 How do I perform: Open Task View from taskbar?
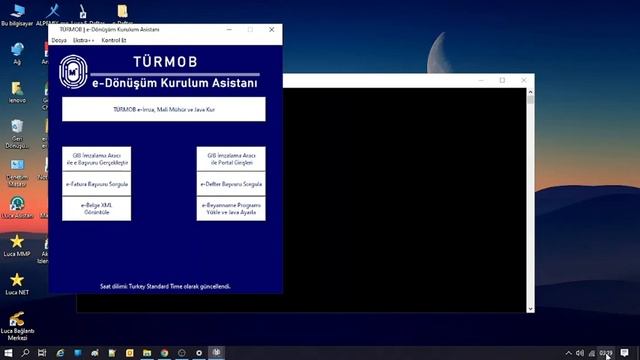[x=42, y=353]
